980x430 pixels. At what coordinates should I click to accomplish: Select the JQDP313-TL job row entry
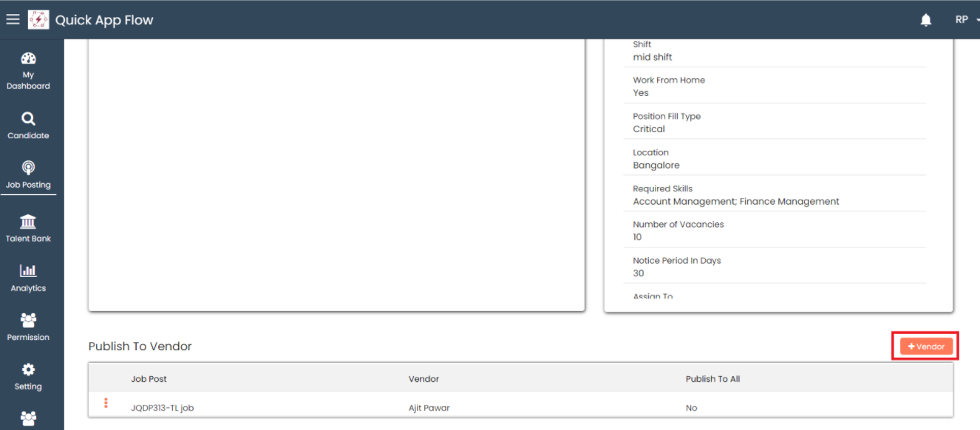tap(162, 408)
